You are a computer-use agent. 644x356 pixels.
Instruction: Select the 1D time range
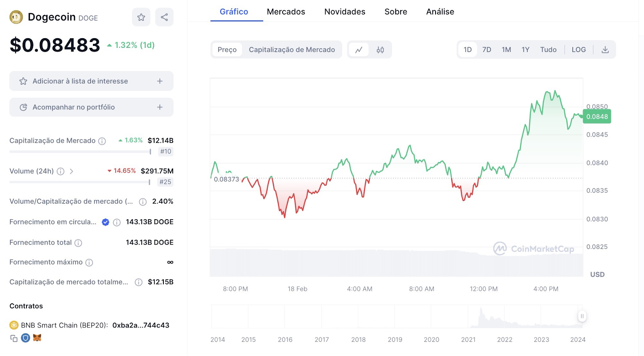pos(467,50)
